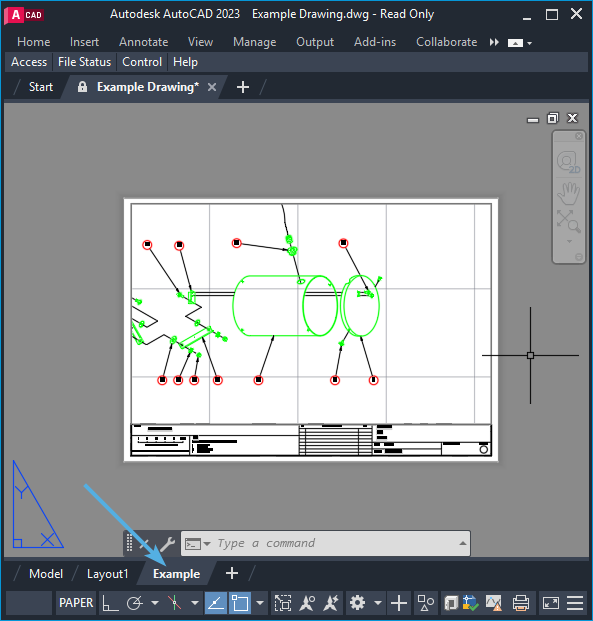
Task: Toggle PAPER space button
Action: (x=76, y=603)
